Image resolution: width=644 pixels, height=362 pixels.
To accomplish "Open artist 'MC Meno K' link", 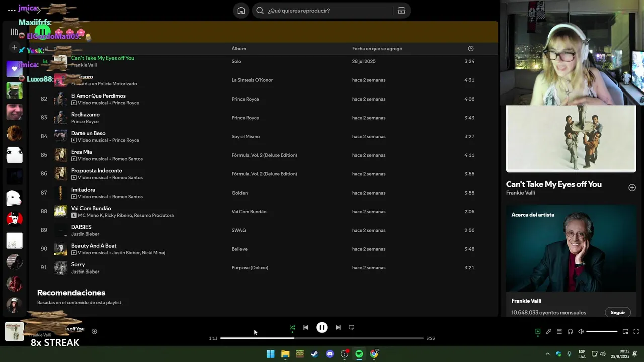I will pyautogui.click(x=90, y=215).
